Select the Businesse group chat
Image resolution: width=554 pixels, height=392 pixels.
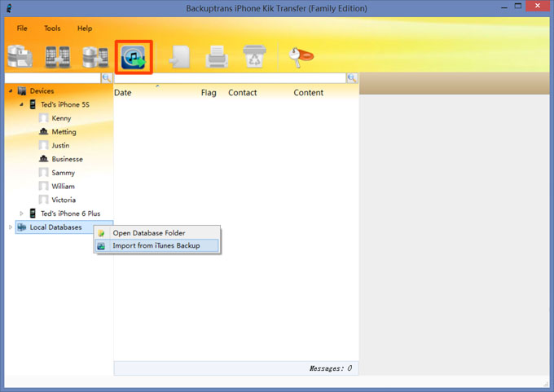pyautogui.click(x=67, y=159)
